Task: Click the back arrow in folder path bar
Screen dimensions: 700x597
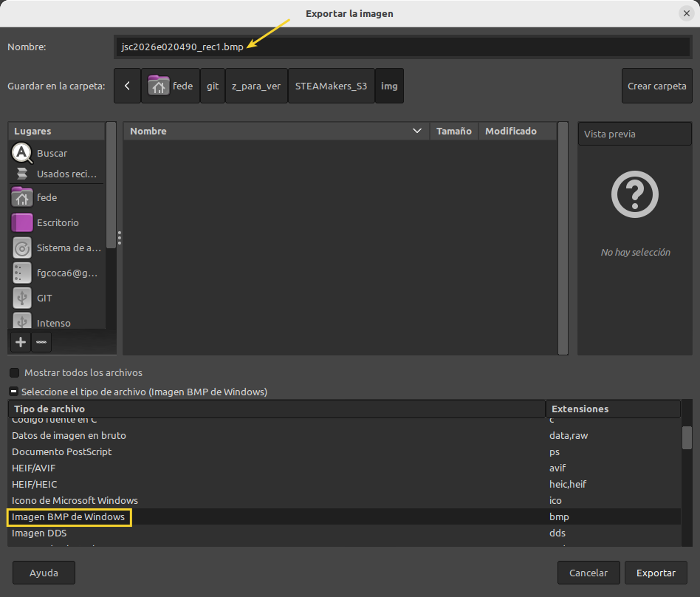Action: click(127, 86)
